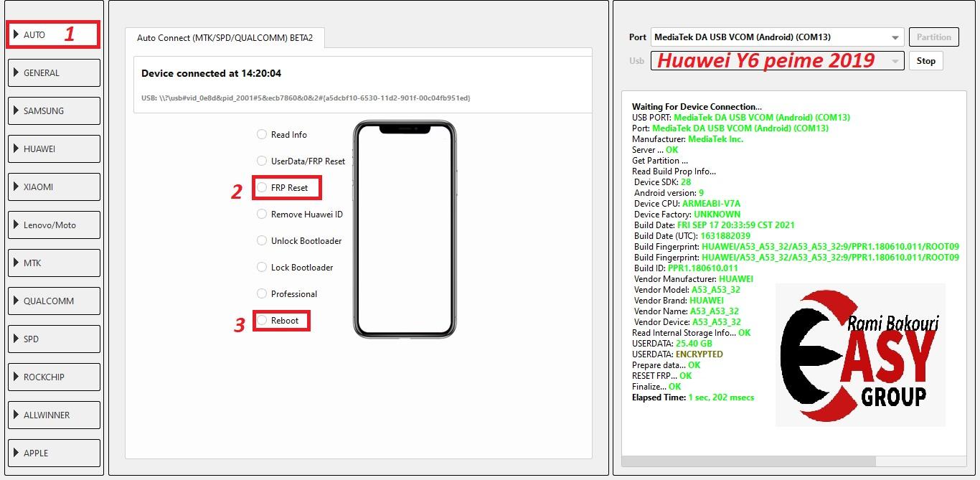This screenshot has height=480, width=980.
Task: Click the RESET FRP... OK log line
Action: coord(661,376)
